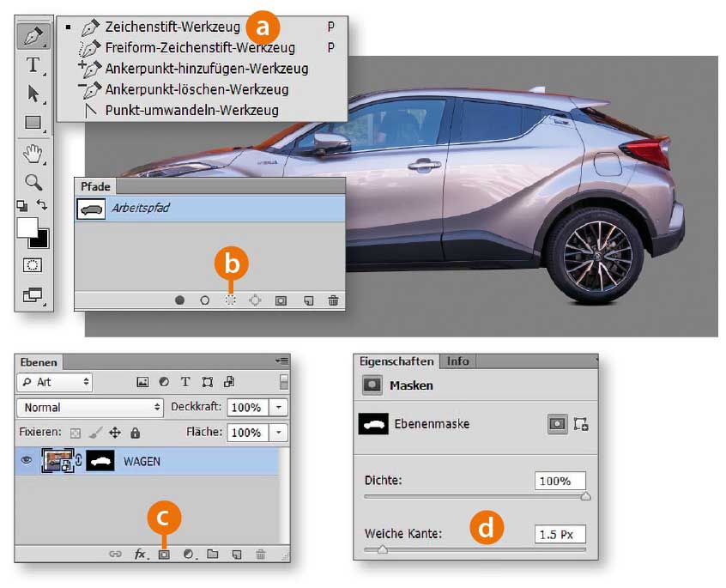Open Ebenen panel flyout menu
726x588 pixels.
282,361
